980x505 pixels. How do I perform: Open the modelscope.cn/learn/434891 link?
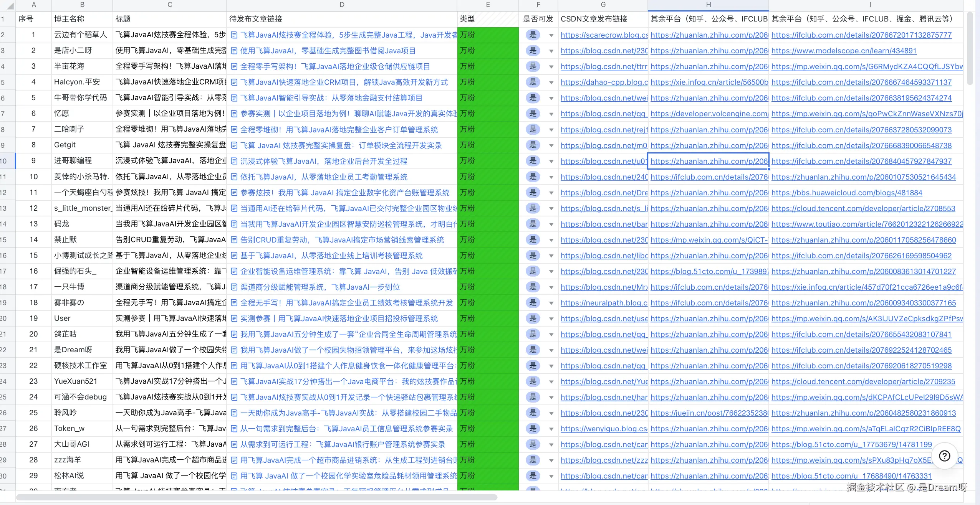(844, 51)
